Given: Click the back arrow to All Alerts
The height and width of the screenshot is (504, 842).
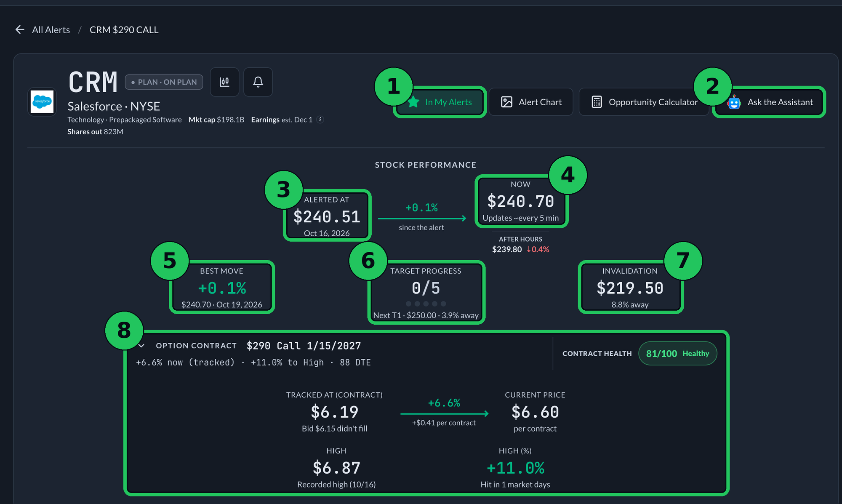Looking at the screenshot, I should point(20,29).
